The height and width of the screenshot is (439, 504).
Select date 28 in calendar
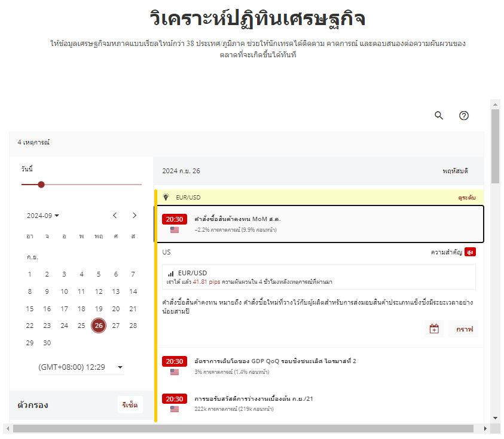[133, 326]
